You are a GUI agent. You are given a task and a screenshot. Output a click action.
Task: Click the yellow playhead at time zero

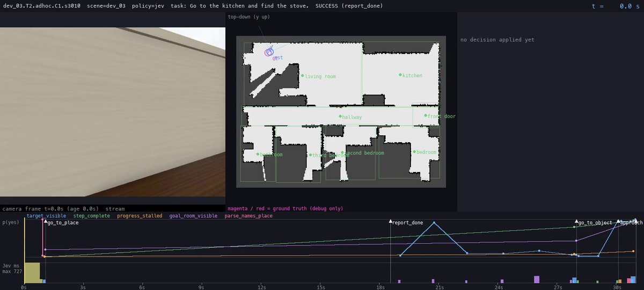coord(24,250)
